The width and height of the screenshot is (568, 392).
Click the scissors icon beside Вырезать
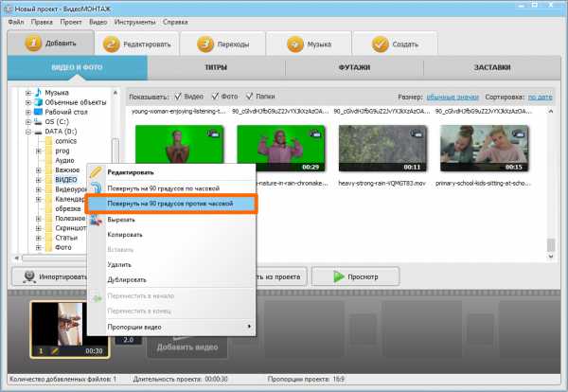(96, 219)
